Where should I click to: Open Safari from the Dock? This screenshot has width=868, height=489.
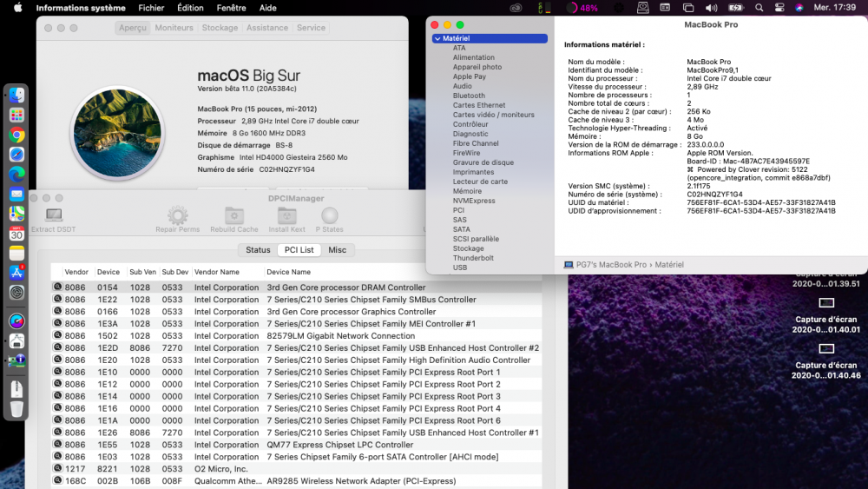point(16,155)
